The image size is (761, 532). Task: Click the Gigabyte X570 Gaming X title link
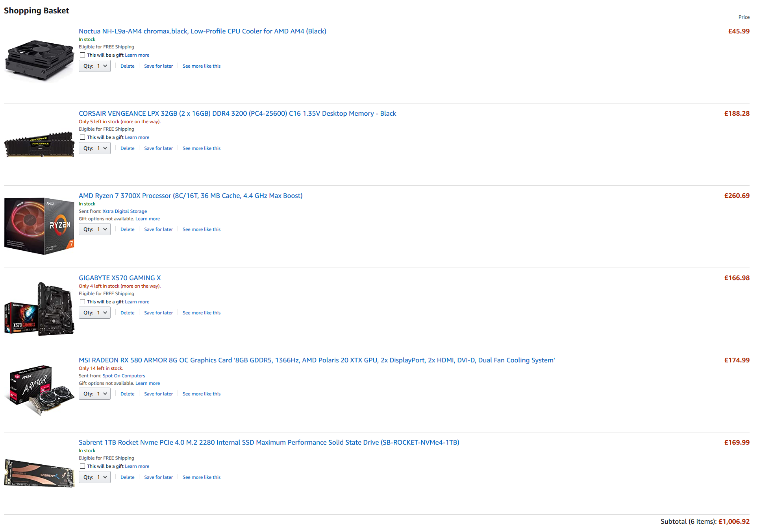tap(120, 277)
